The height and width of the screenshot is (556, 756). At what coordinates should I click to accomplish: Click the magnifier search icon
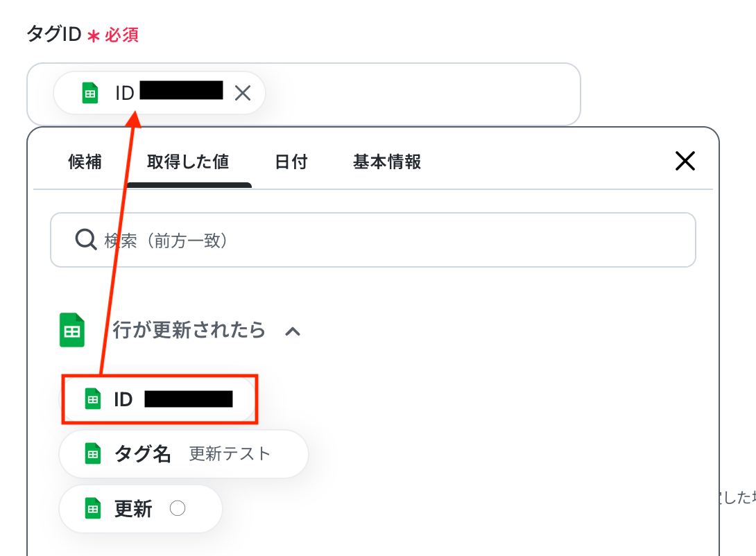pos(85,240)
